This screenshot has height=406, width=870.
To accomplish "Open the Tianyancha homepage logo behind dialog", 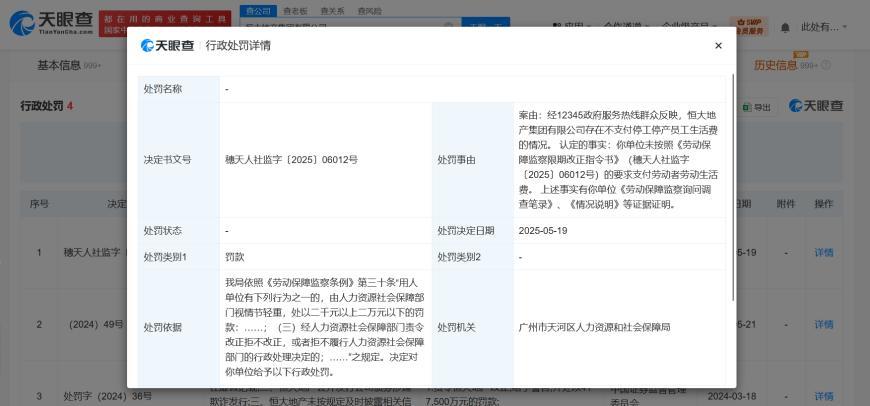I will point(51,23).
